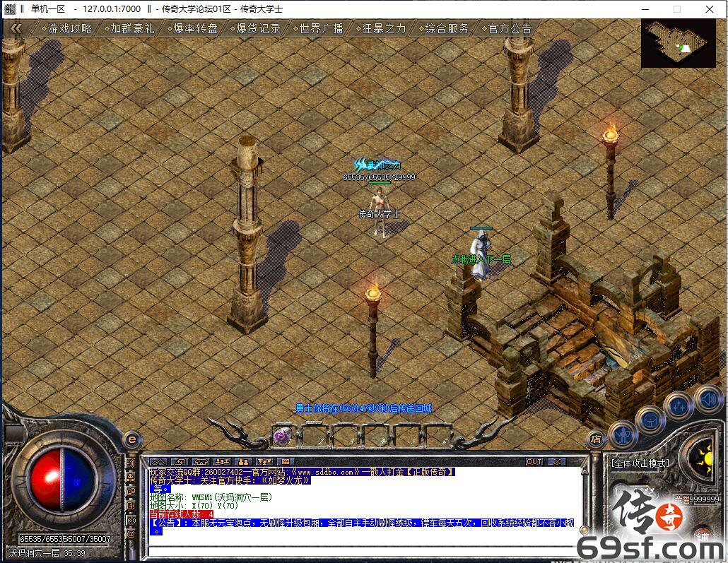
Task: Maximize the game window
Action: (677, 8)
